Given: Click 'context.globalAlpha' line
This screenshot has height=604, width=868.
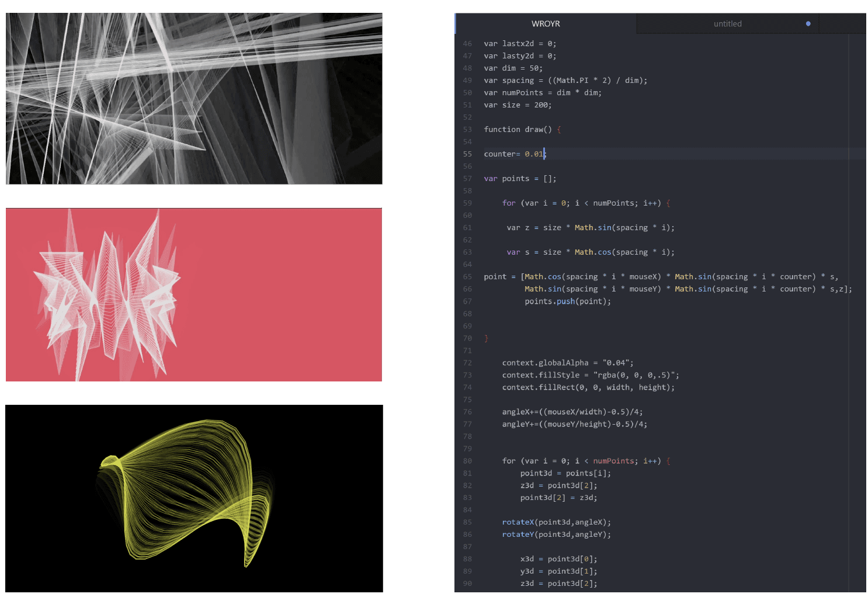Looking at the screenshot, I should (568, 363).
